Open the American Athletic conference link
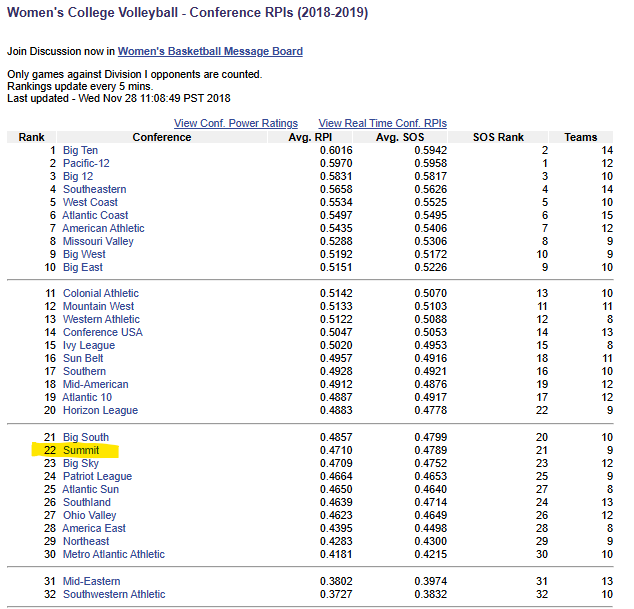 click(x=103, y=228)
